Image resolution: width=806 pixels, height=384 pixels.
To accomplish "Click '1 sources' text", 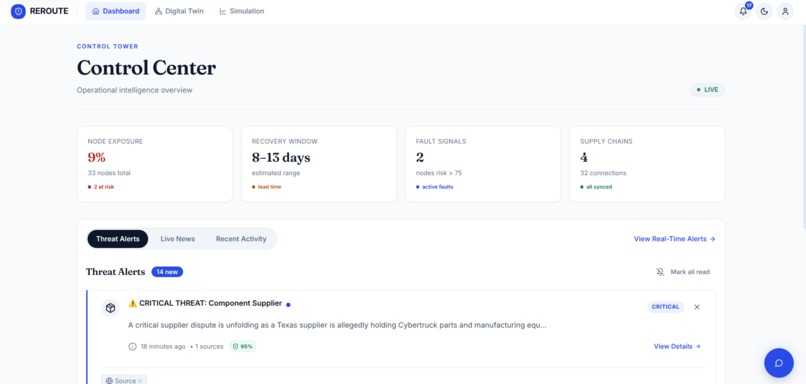I will click(x=209, y=346).
